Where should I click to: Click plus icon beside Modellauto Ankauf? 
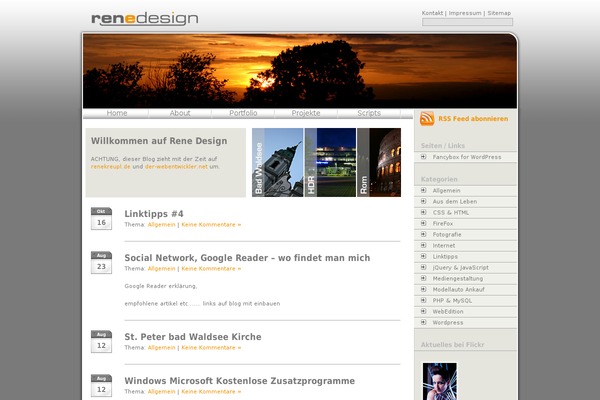coord(424,289)
